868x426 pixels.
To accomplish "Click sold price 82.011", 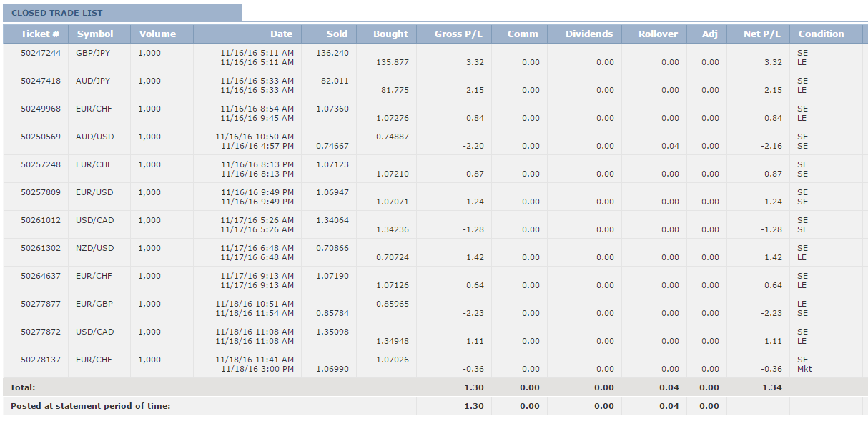I will (x=335, y=81).
